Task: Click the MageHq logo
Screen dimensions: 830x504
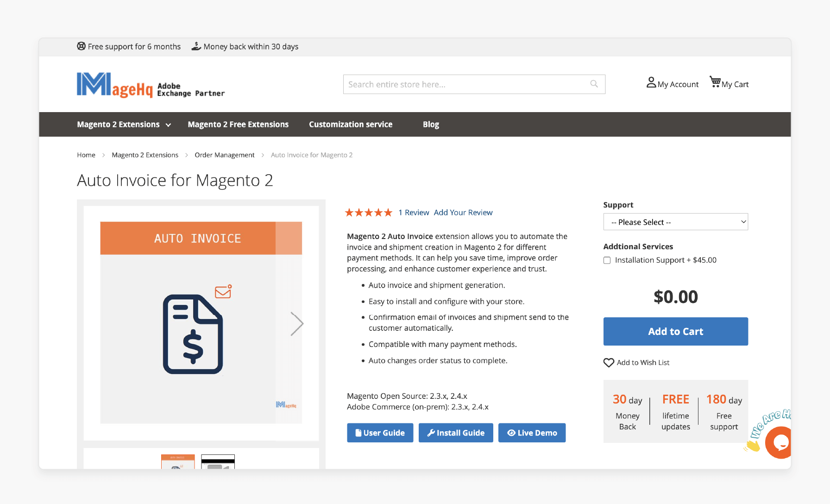Action: pos(114,85)
